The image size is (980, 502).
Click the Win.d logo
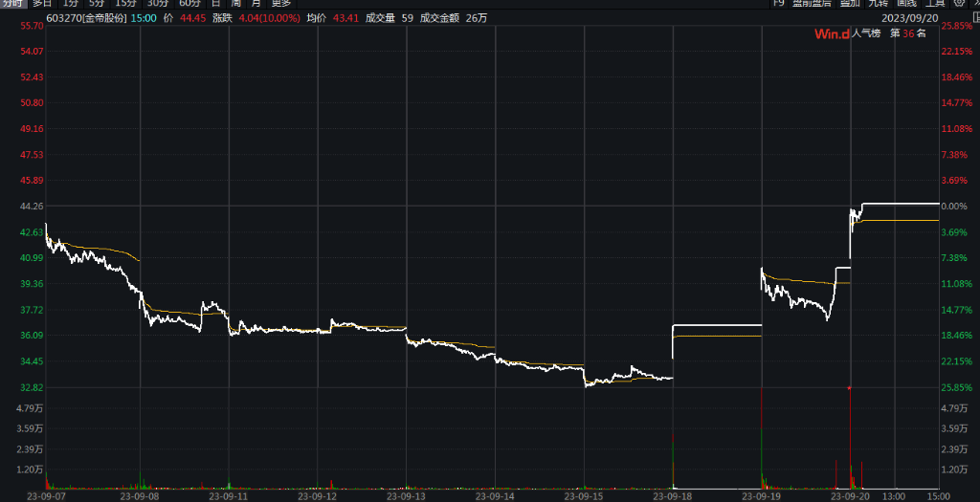coord(831,33)
